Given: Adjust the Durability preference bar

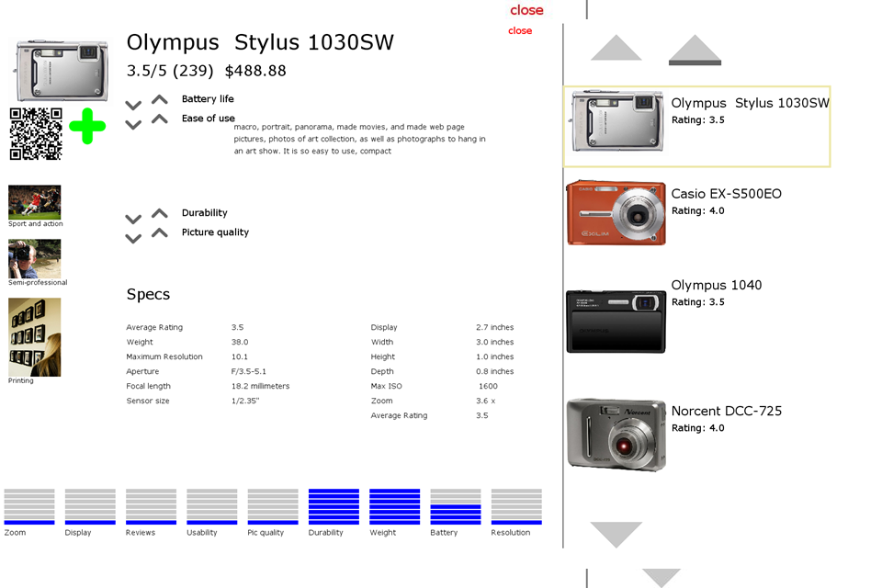Looking at the screenshot, I should click(334, 506).
